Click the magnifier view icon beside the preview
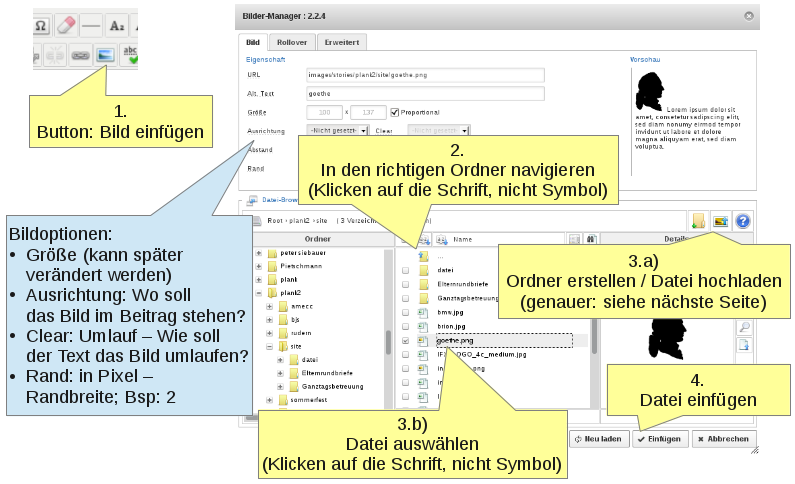This screenshot has height=484, width=795. (743, 327)
